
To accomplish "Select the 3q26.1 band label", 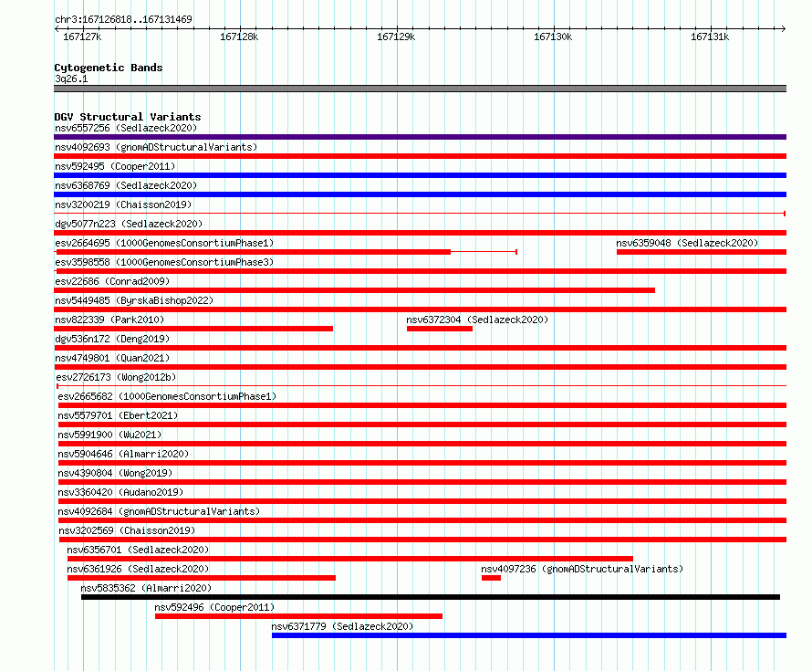I will (x=71, y=79).
